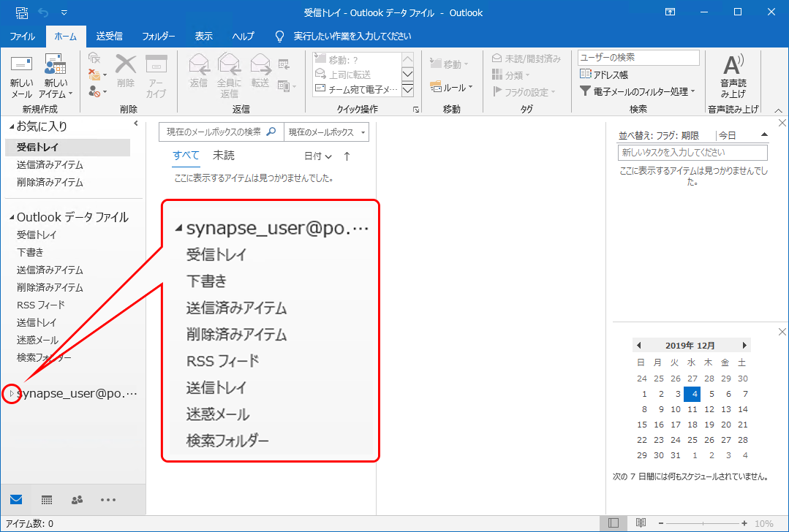Open the navigation more-options dots

click(x=108, y=500)
